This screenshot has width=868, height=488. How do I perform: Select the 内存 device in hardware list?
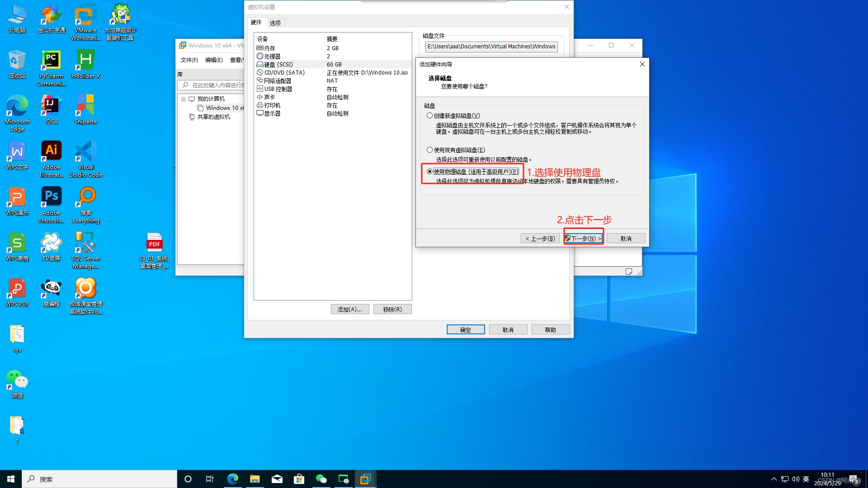tap(269, 48)
